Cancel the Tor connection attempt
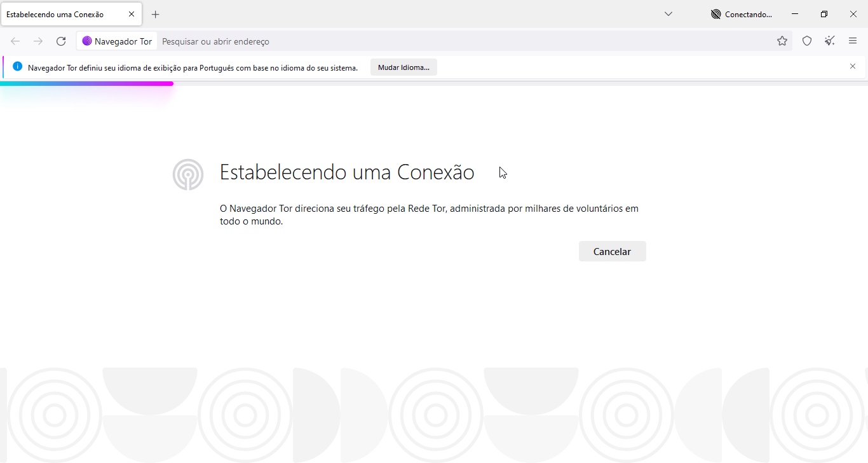868x463 pixels. pyautogui.click(x=612, y=251)
